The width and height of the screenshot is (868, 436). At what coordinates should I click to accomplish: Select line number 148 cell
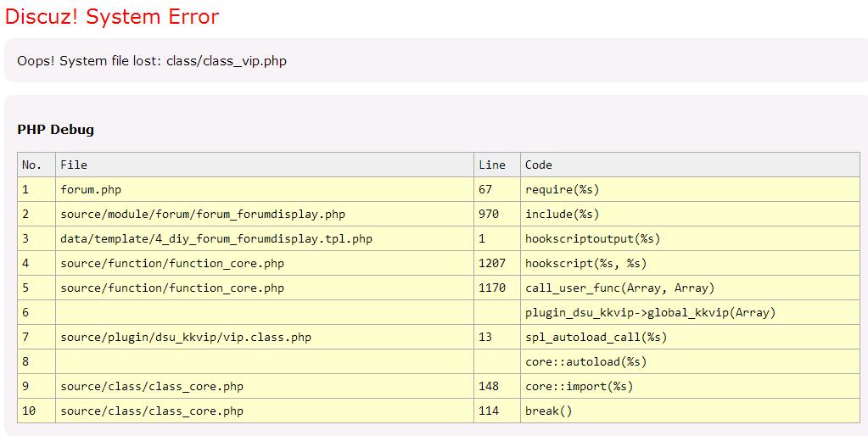[x=497, y=386]
